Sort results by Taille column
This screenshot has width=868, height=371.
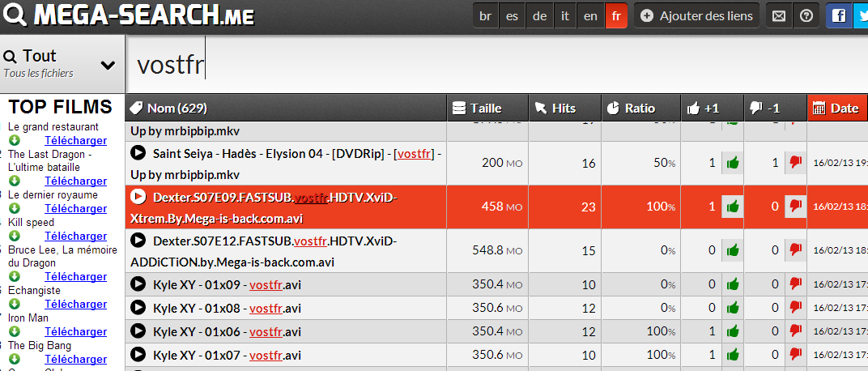tap(487, 108)
